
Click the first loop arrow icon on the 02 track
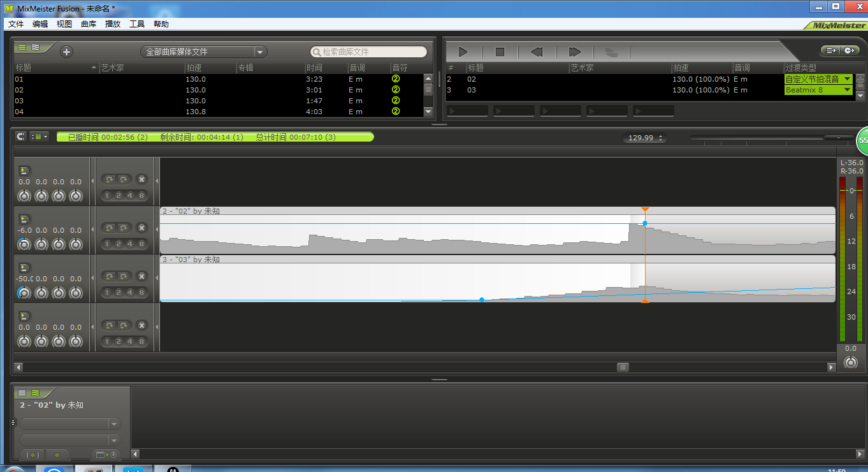[110, 228]
